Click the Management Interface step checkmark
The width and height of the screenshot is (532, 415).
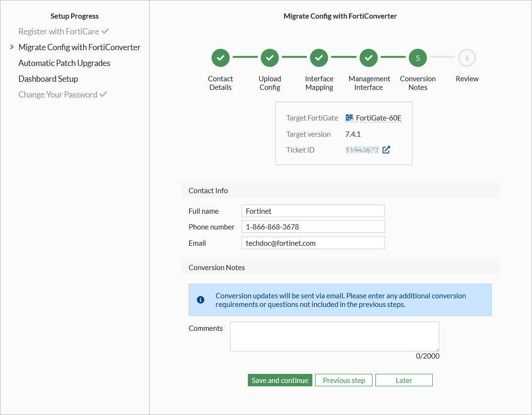369,58
